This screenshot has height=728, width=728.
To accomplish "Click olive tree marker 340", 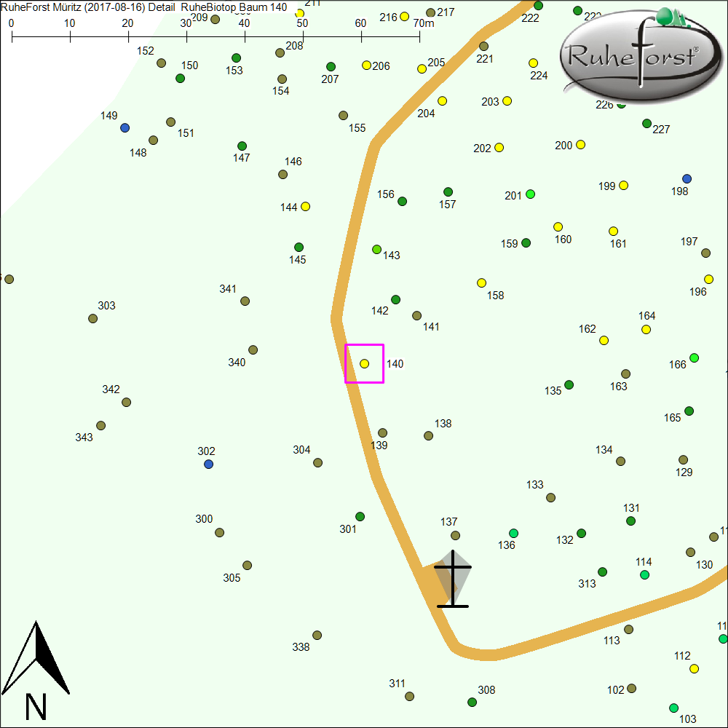I will pos(253,349).
